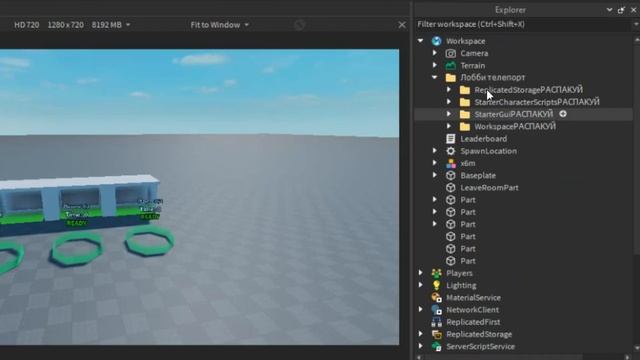Image resolution: width=640 pixels, height=360 pixels.
Task: Click the Lighting bulb icon
Action: [x=436, y=285]
